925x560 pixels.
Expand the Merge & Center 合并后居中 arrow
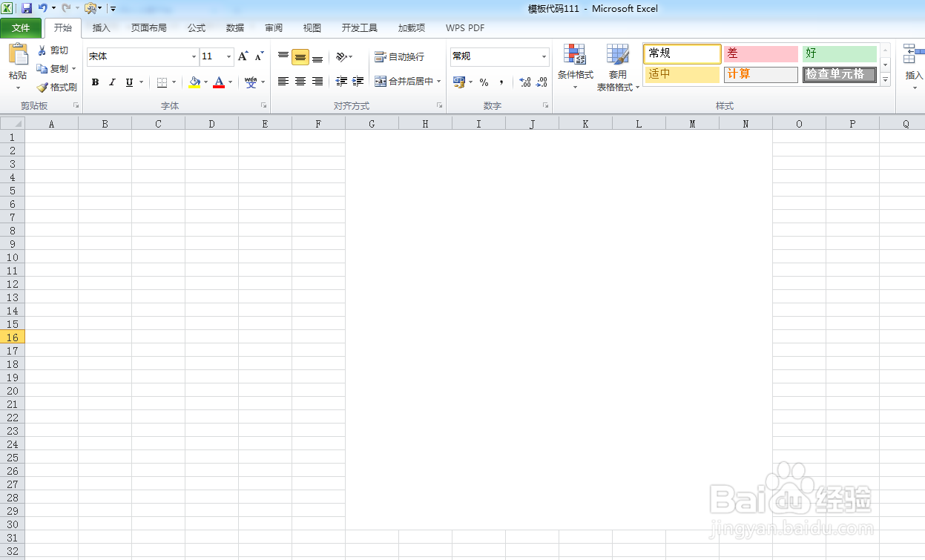point(439,82)
